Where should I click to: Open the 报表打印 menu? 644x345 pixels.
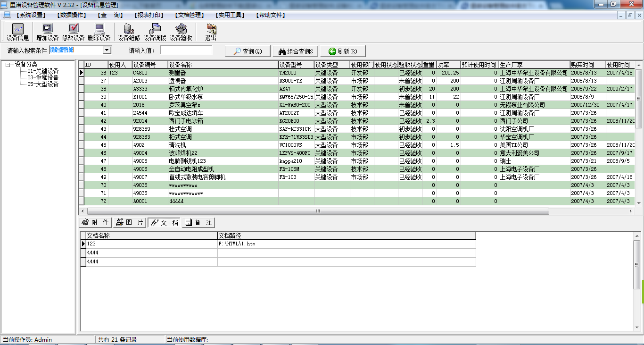coord(149,15)
